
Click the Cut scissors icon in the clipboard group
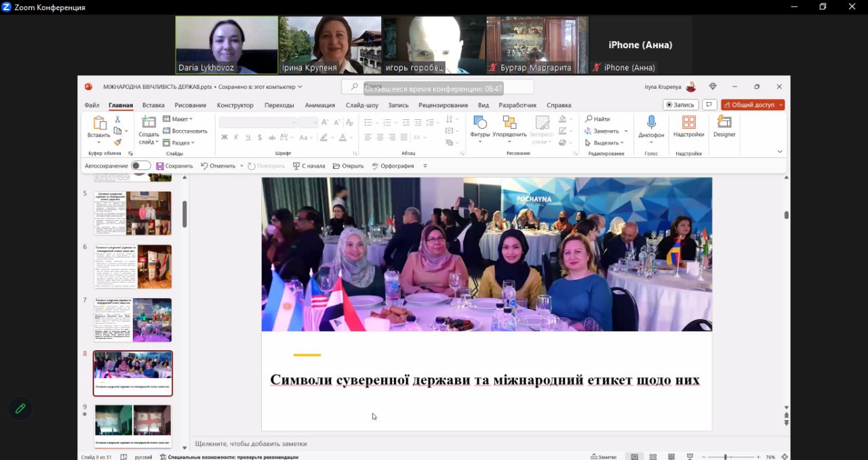pyautogui.click(x=118, y=119)
